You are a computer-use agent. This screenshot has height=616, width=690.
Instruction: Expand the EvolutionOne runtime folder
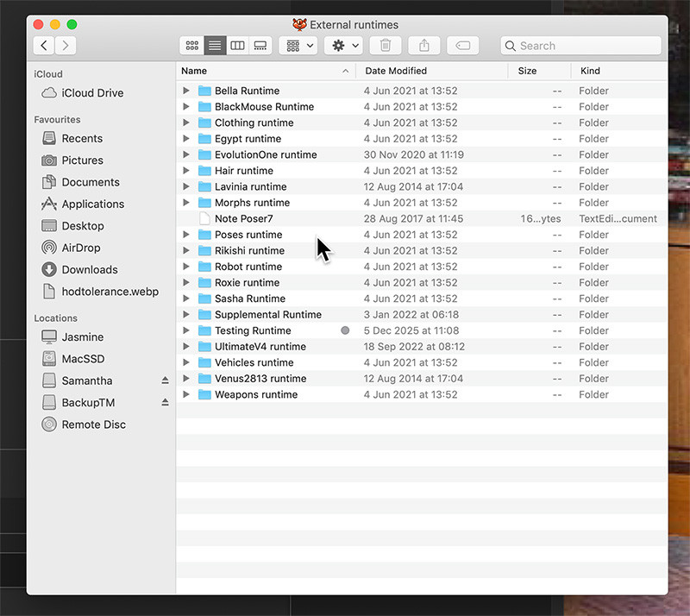point(186,154)
